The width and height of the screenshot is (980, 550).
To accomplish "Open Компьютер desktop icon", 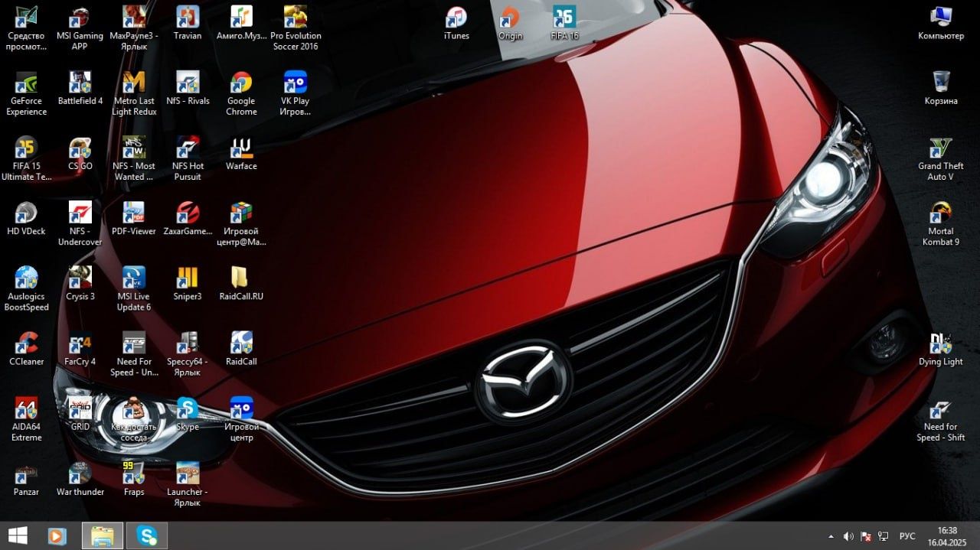I will 941,23.
